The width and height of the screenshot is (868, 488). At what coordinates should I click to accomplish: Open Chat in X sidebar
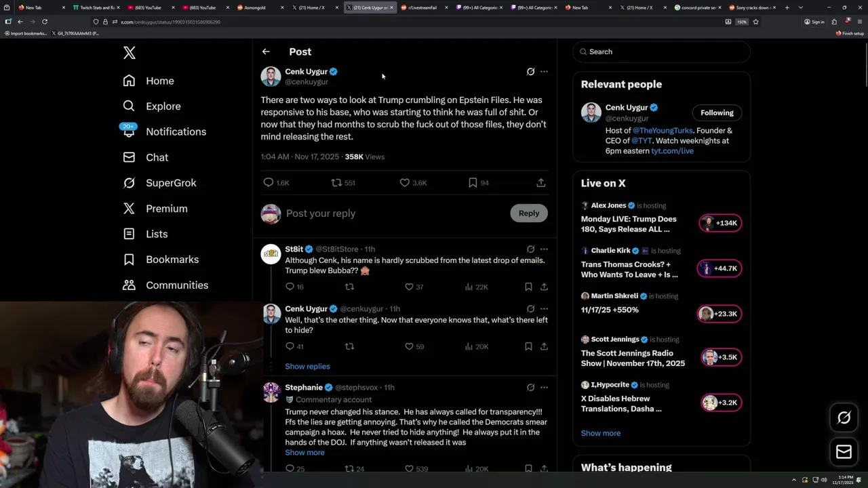pyautogui.click(x=146, y=157)
